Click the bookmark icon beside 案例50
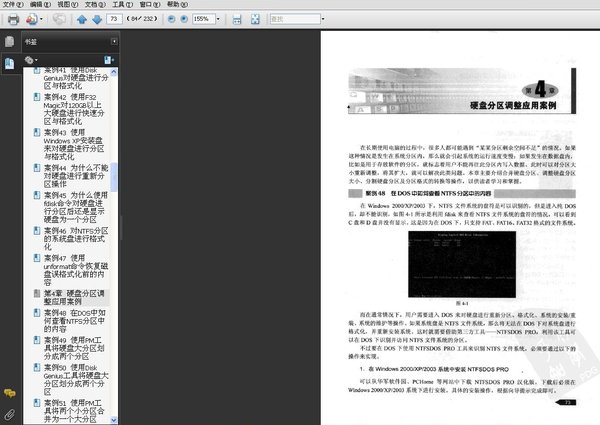This screenshot has height=425, width=600. (37, 367)
